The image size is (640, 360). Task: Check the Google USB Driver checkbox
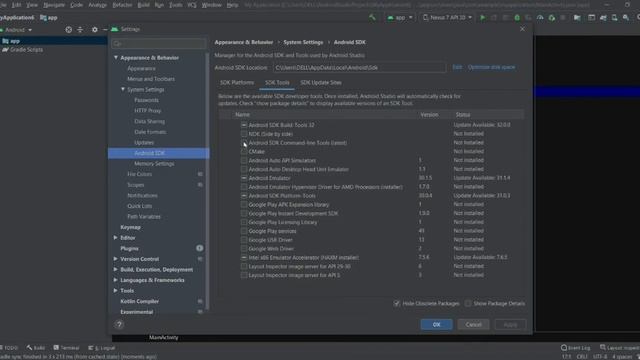(x=244, y=240)
